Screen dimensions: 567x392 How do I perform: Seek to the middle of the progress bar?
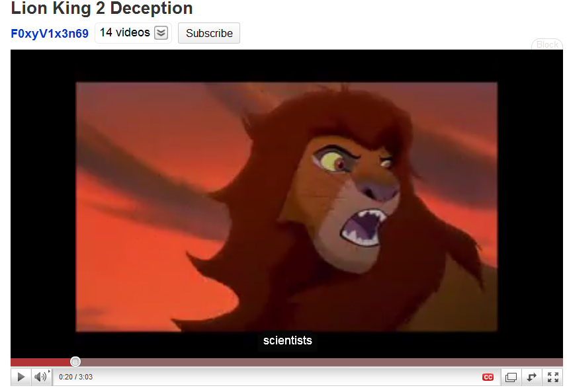286,362
